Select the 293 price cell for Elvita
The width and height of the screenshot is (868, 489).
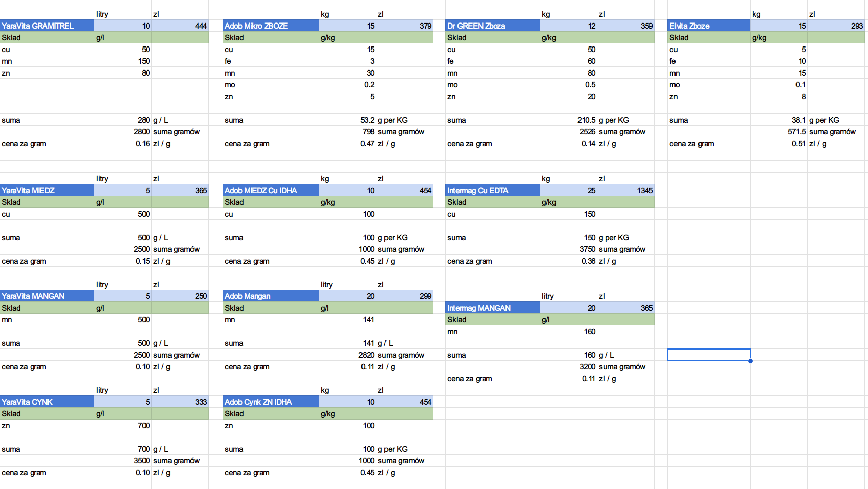click(836, 26)
